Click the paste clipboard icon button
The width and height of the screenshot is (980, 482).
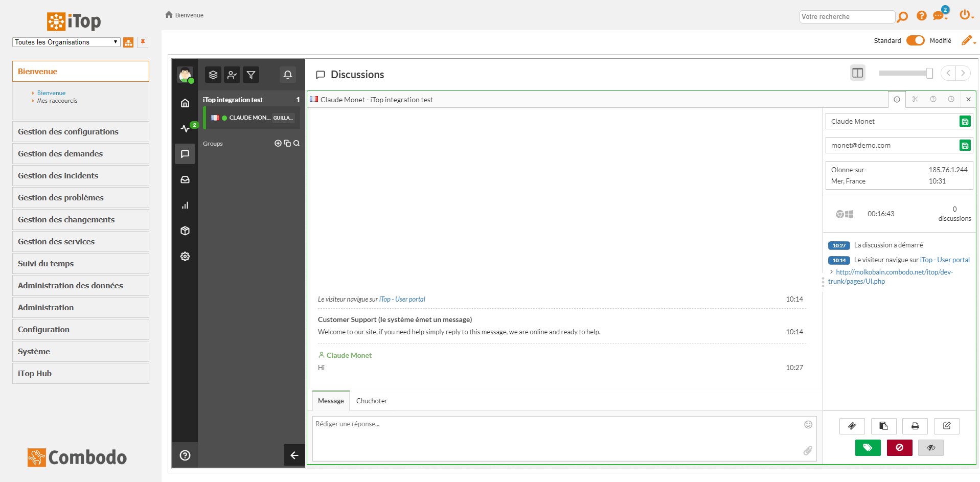(x=883, y=426)
